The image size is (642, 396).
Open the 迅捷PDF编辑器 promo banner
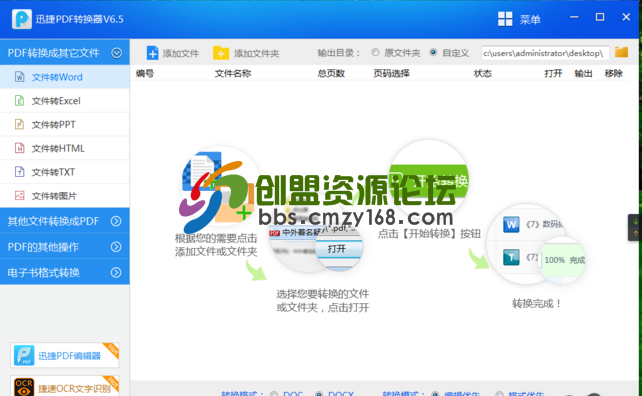[65, 355]
